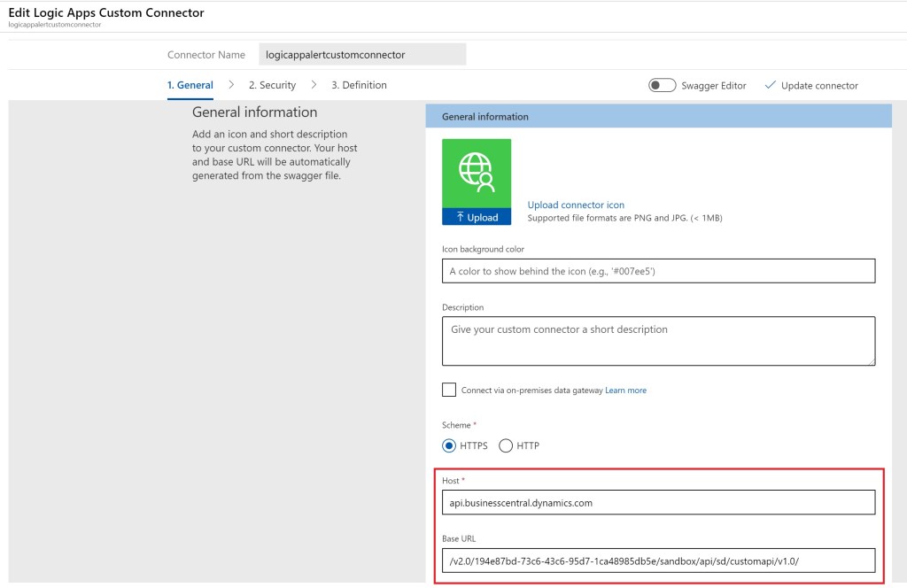Click the green globe connector icon image
The height and width of the screenshot is (588, 907).
[x=477, y=174]
